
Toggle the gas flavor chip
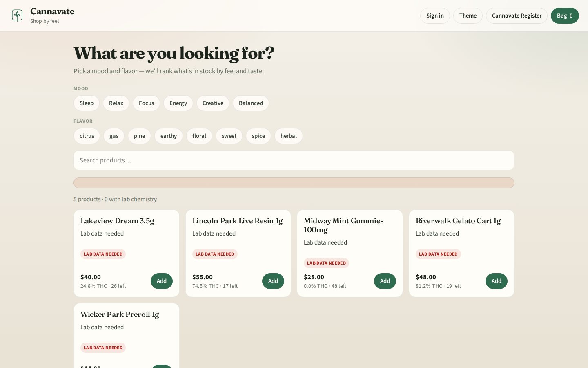[x=114, y=136]
